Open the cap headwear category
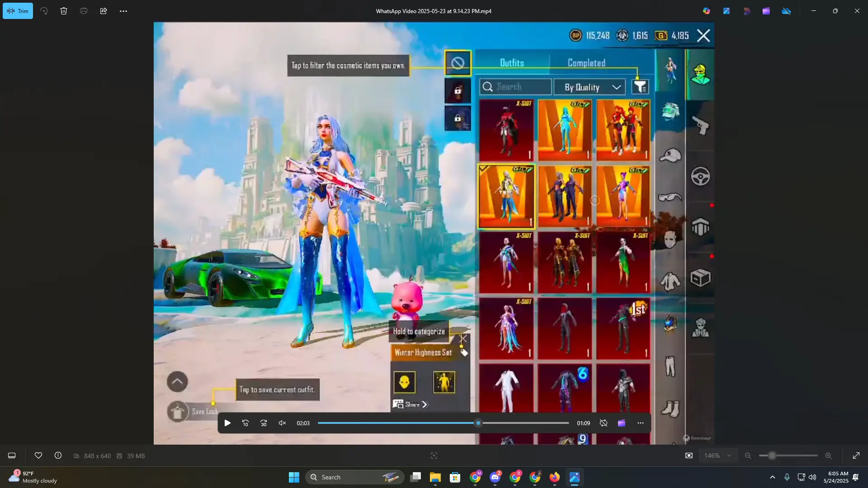Viewport: 868px width, 488px height. [x=670, y=155]
